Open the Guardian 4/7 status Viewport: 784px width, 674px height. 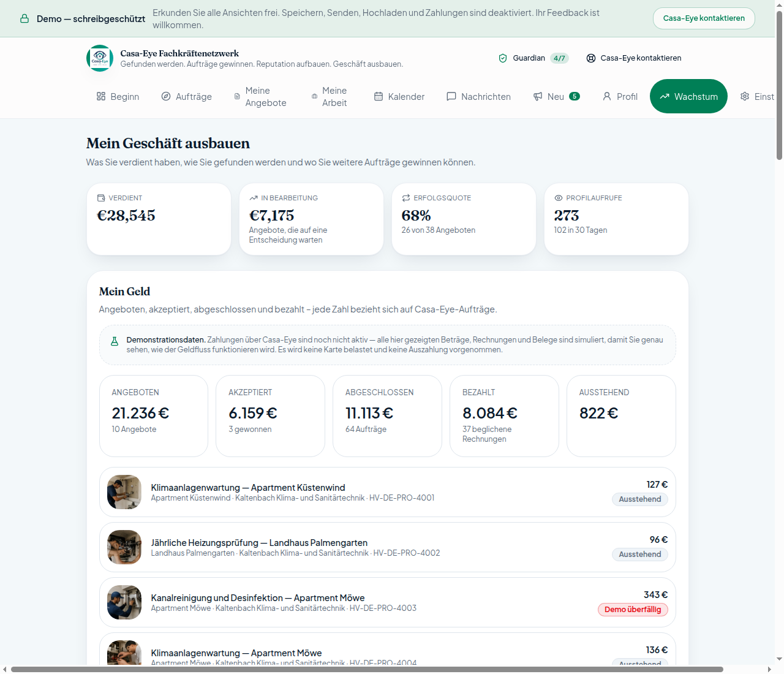click(x=533, y=58)
